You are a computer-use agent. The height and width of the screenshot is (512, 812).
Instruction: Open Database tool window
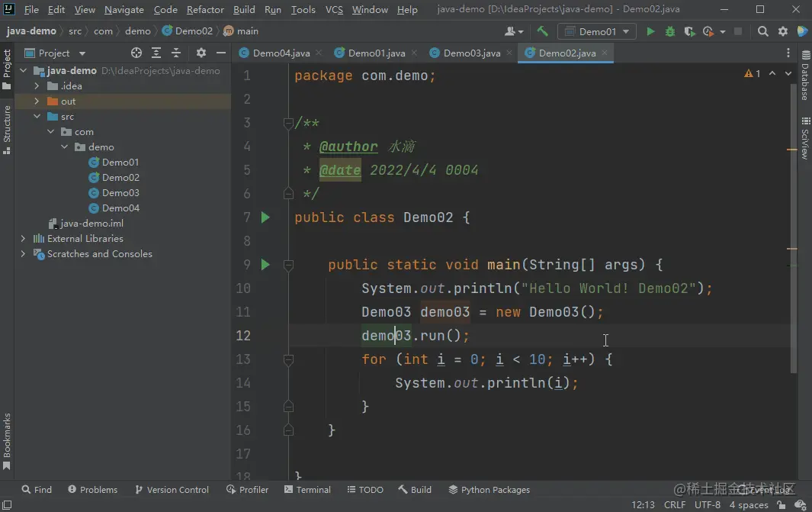pos(805,76)
